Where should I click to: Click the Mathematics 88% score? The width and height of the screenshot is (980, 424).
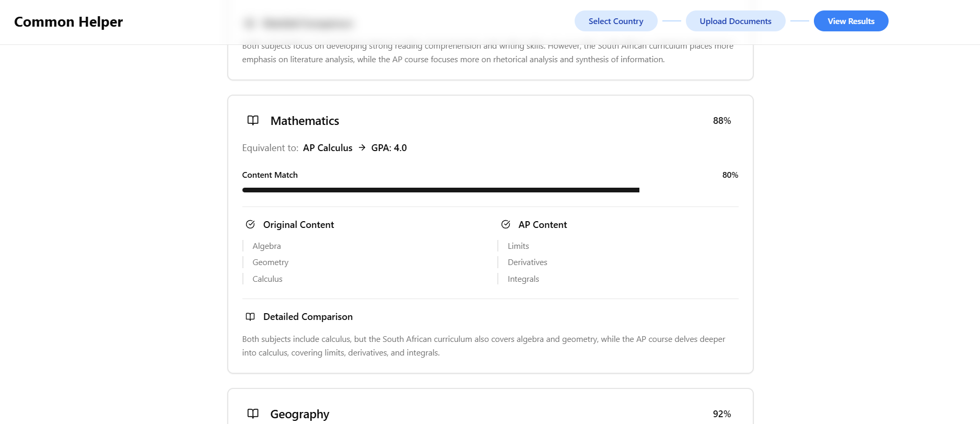pos(722,121)
